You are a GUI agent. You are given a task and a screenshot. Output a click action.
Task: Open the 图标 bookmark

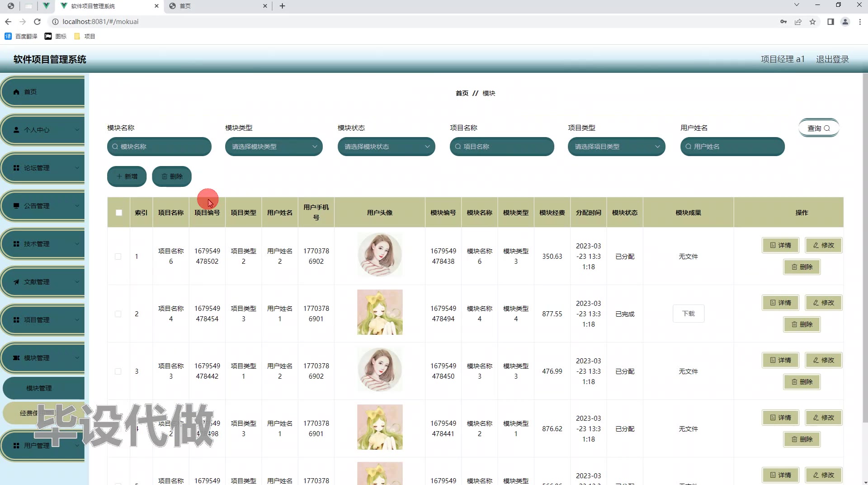click(x=56, y=36)
